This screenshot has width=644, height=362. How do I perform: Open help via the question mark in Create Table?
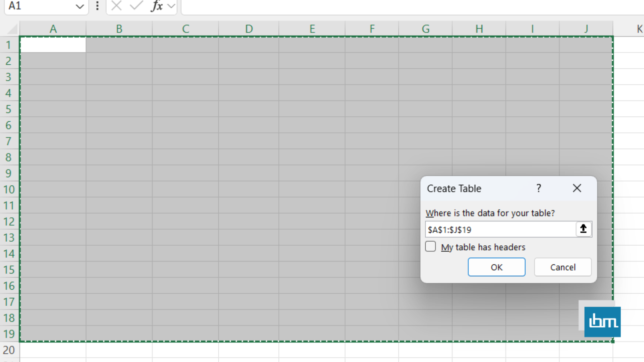coord(538,188)
